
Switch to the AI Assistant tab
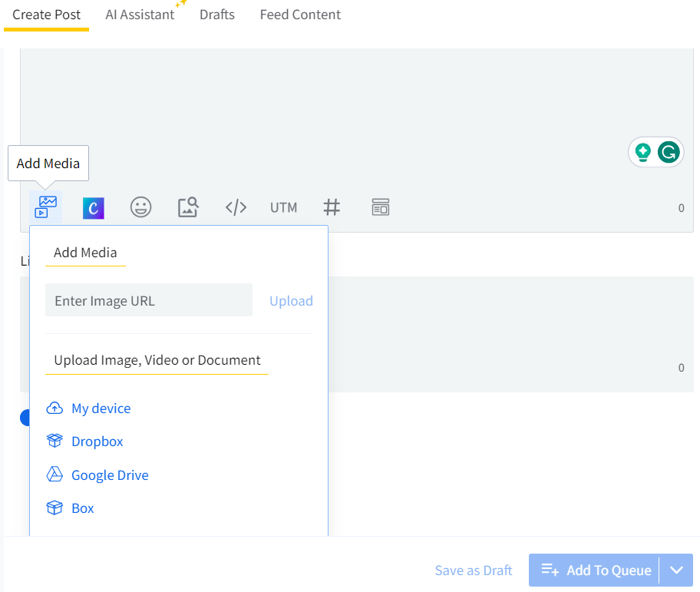coord(140,15)
